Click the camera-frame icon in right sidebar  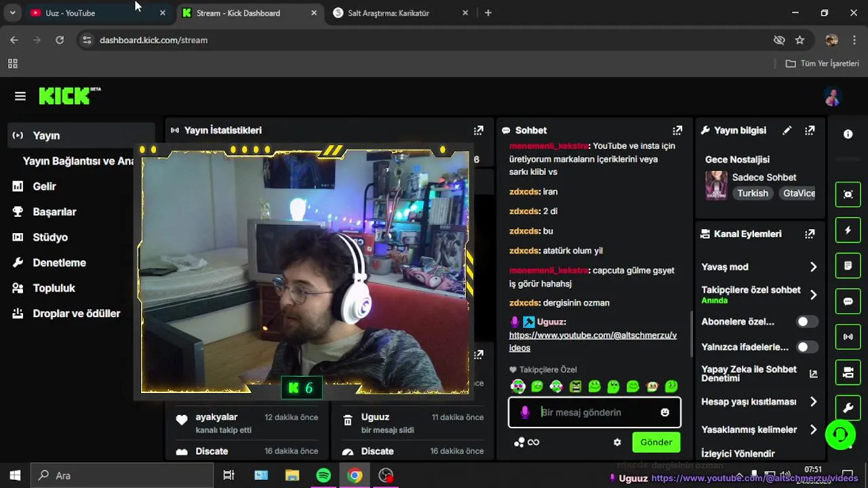848,195
